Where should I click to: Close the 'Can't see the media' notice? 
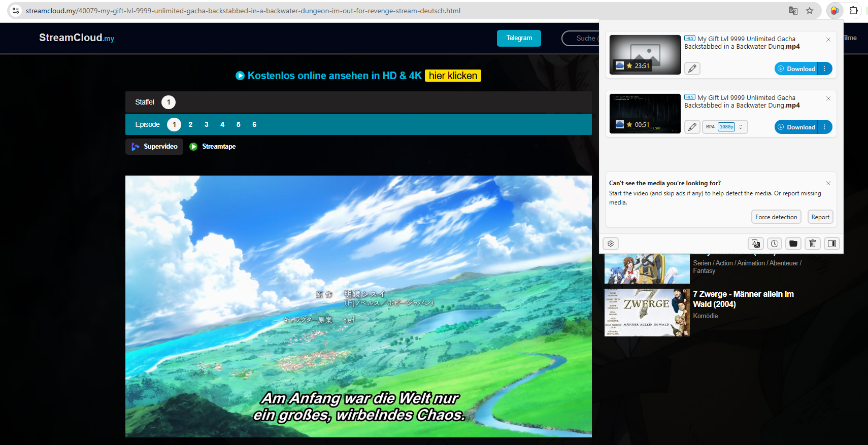(x=828, y=183)
